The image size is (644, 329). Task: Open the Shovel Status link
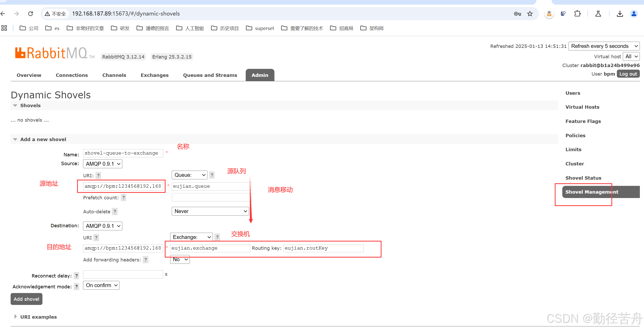point(583,178)
